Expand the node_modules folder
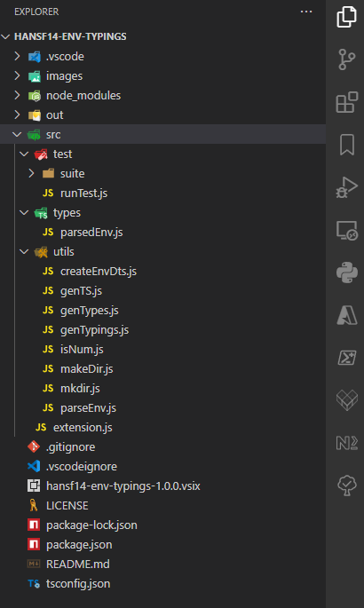Image resolution: width=364 pixels, height=608 pixels. tap(162, 95)
